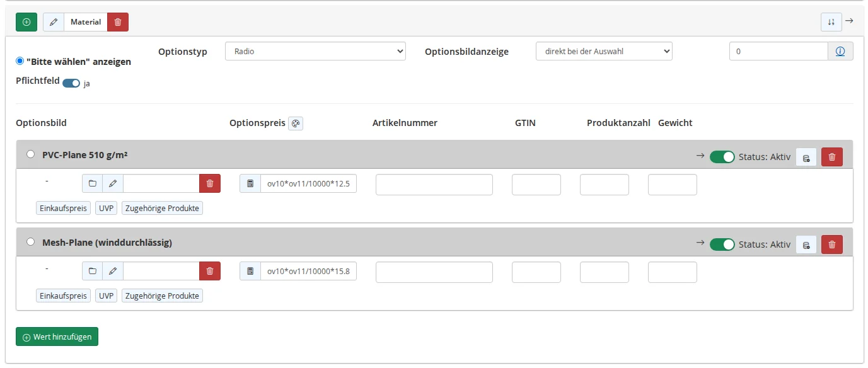Select the "Bitte wählen" anzeigen radio button

coord(20,61)
